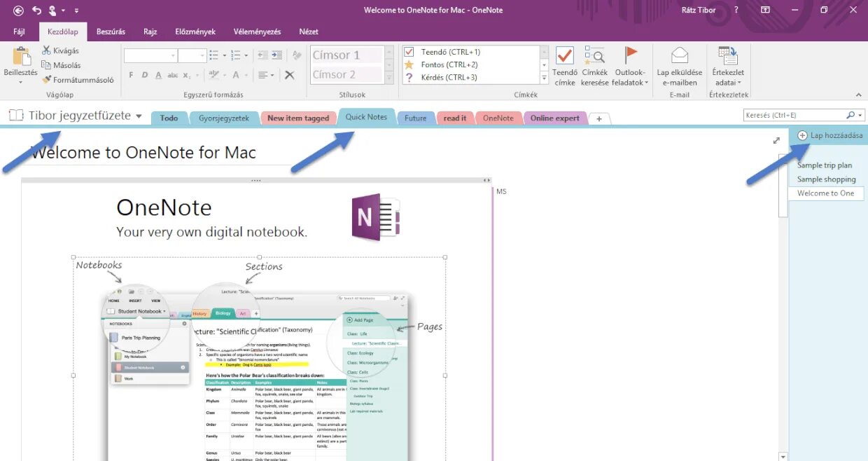Open the Todo section tab

[x=169, y=118]
